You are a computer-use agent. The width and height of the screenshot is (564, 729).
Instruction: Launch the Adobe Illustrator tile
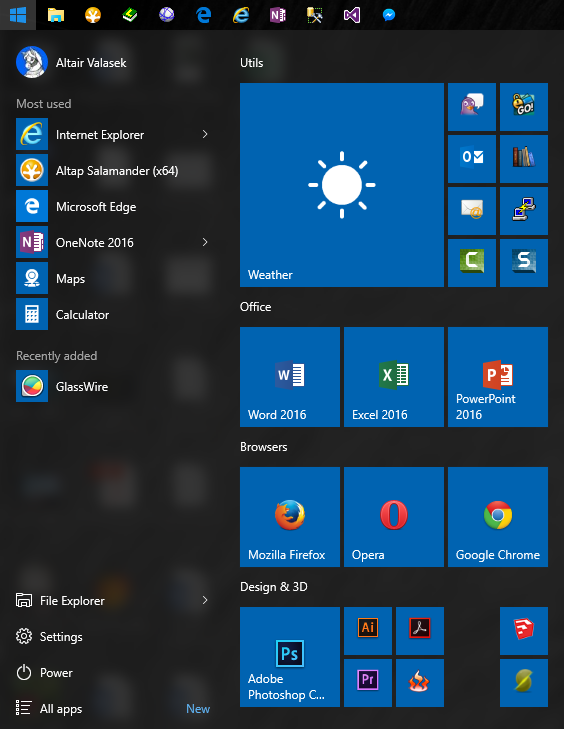click(368, 631)
